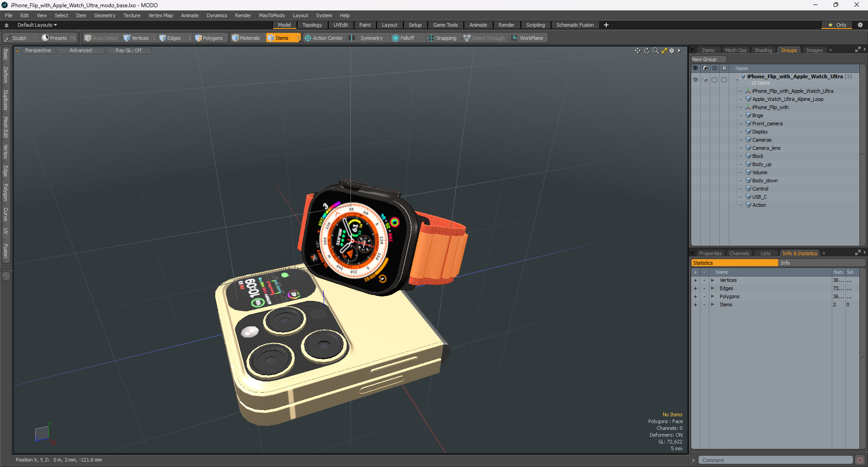Activate Items selection mode
Image resolution: width=868 pixels, height=467 pixels.
pos(283,38)
